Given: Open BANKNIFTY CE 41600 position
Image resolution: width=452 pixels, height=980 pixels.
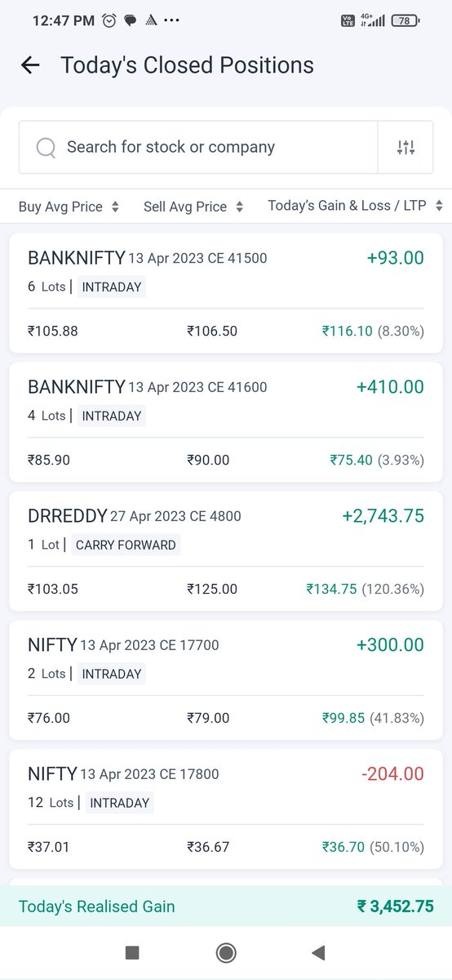Looking at the screenshot, I should [226, 422].
